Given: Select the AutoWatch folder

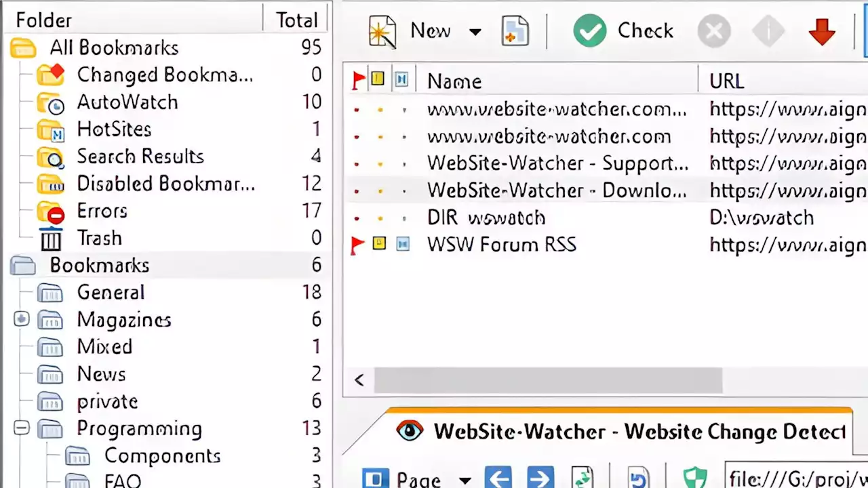Looking at the screenshot, I should pos(127,102).
